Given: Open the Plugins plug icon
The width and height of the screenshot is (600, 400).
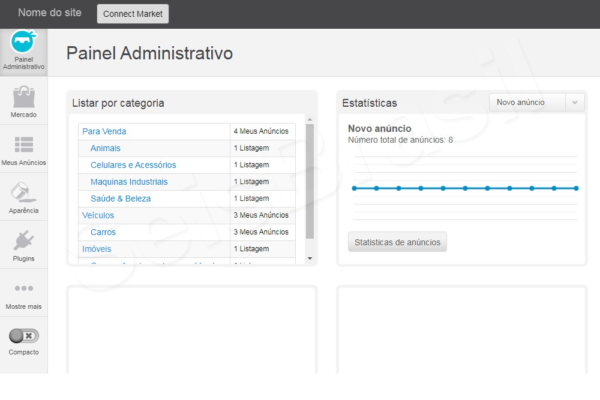Looking at the screenshot, I should pyautogui.click(x=23, y=241).
